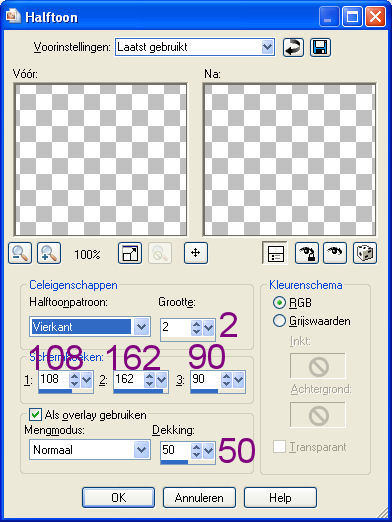Open the Mengmodus Normaal dropdown
The image size is (392, 522).
click(142, 450)
